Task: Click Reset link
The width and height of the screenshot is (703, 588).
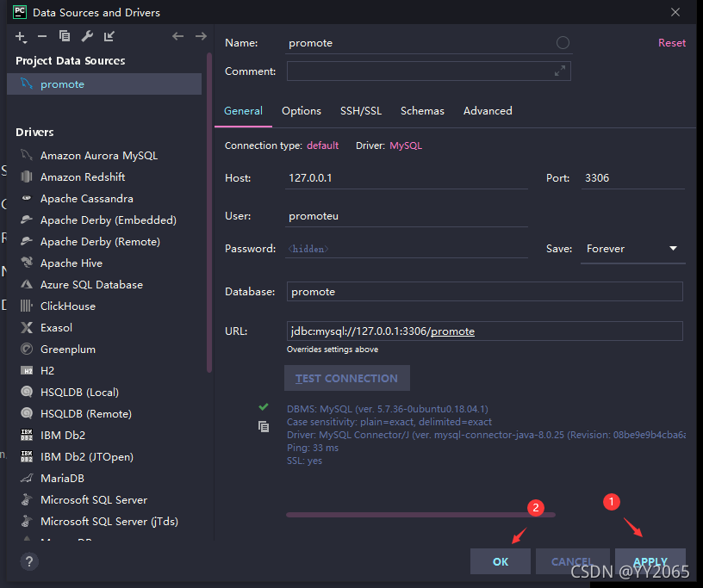Action: pyautogui.click(x=672, y=43)
